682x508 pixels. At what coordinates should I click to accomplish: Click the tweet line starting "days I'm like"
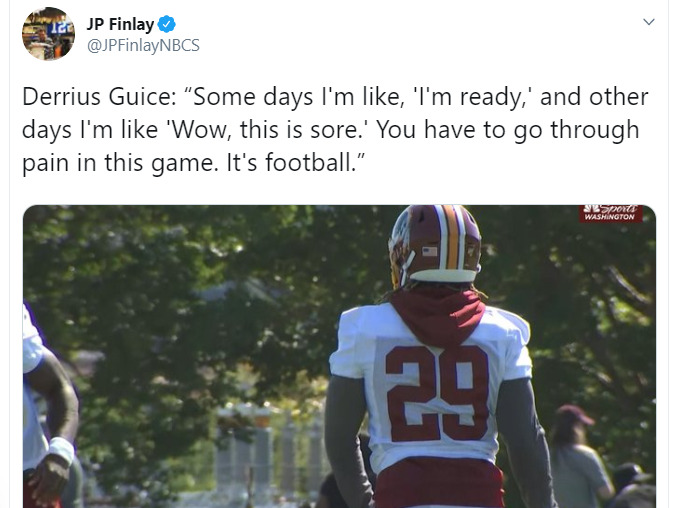[331, 130]
